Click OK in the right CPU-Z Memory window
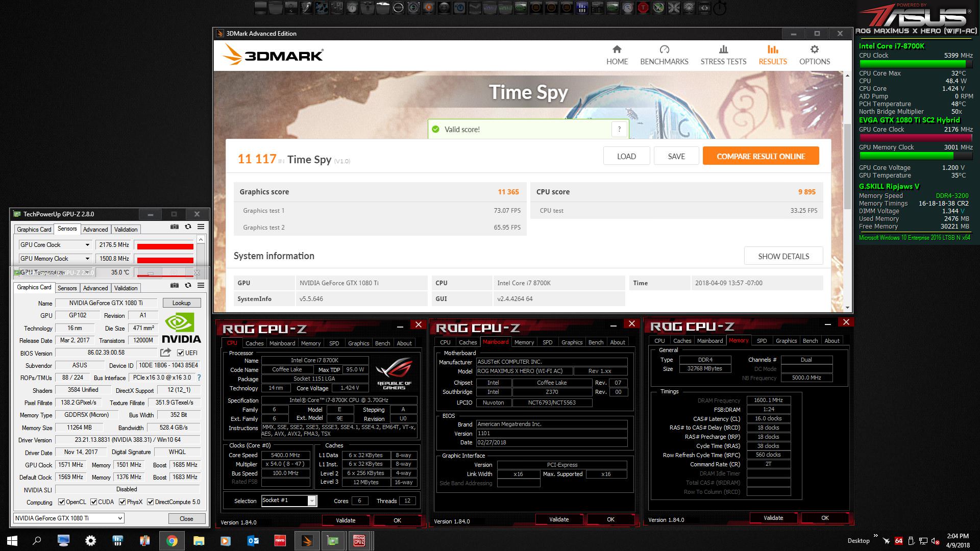 click(825, 518)
